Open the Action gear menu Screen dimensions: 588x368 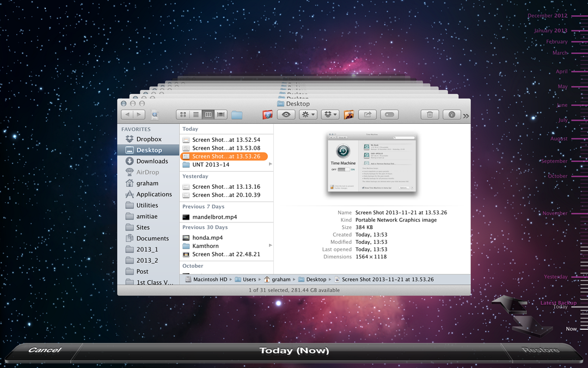tap(308, 114)
